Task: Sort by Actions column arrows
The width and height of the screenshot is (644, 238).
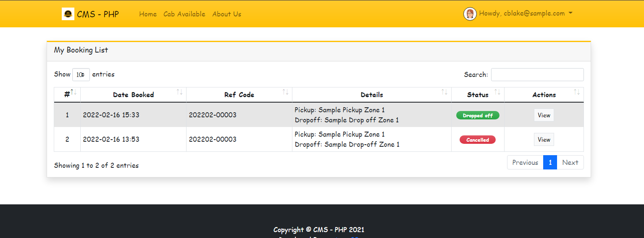Action: (x=577, y=92)
